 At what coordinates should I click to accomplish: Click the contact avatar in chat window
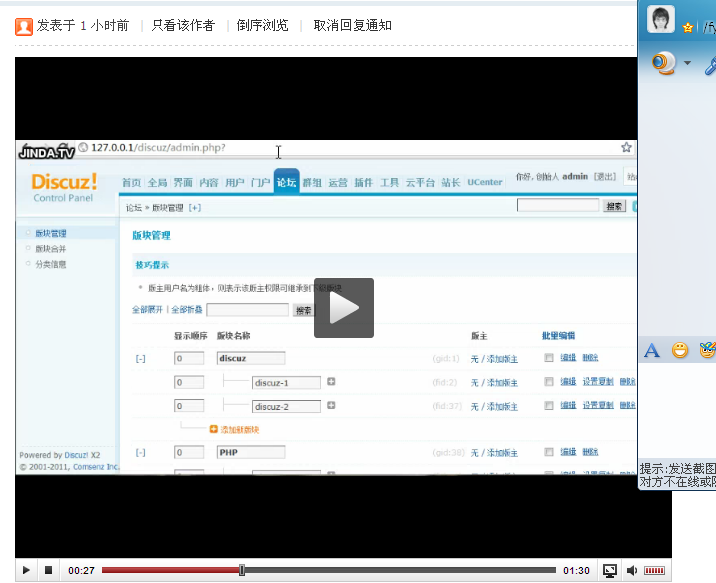click(x=661, y=19)
